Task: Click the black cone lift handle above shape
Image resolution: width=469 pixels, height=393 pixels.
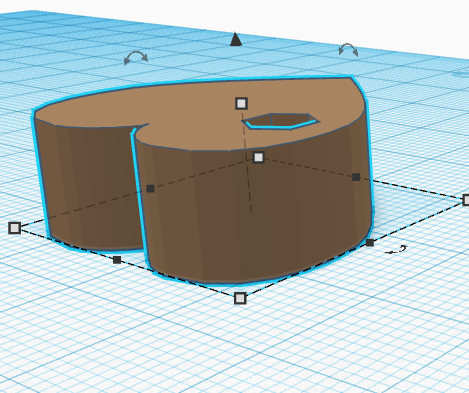Action: point(236,39)
